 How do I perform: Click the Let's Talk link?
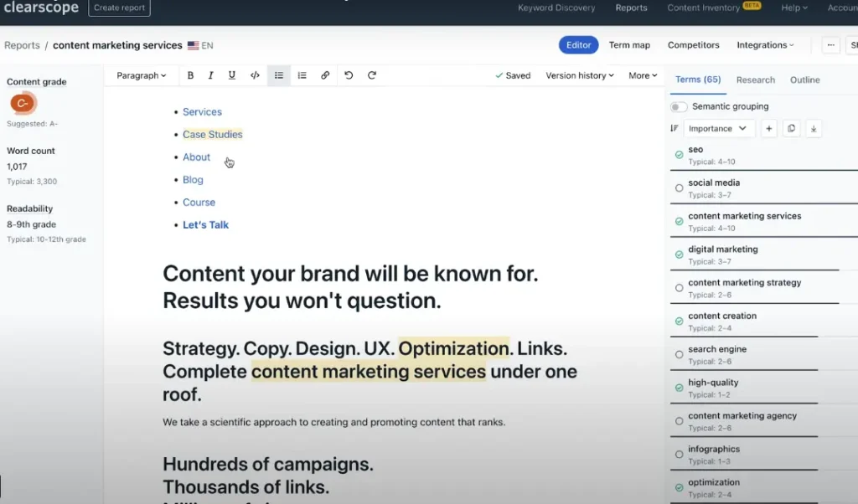[206, 224]
